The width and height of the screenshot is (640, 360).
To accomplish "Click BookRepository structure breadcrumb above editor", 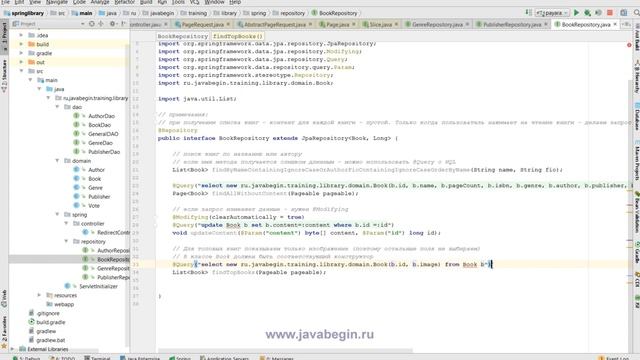I will pos(182,36).
